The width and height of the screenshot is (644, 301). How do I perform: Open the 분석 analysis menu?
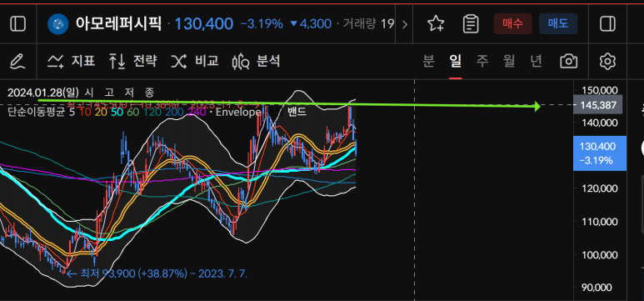point(257,61)
